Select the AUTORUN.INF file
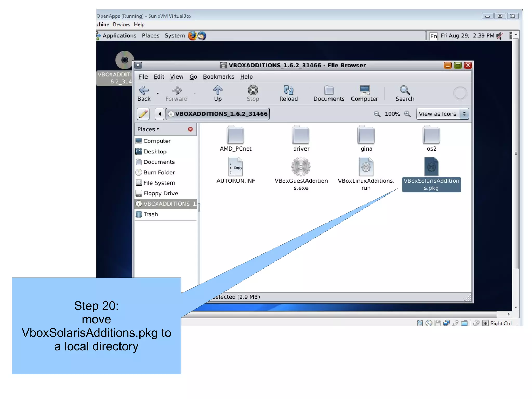Viewport: 532px width, 399px height. coord(236,170)
